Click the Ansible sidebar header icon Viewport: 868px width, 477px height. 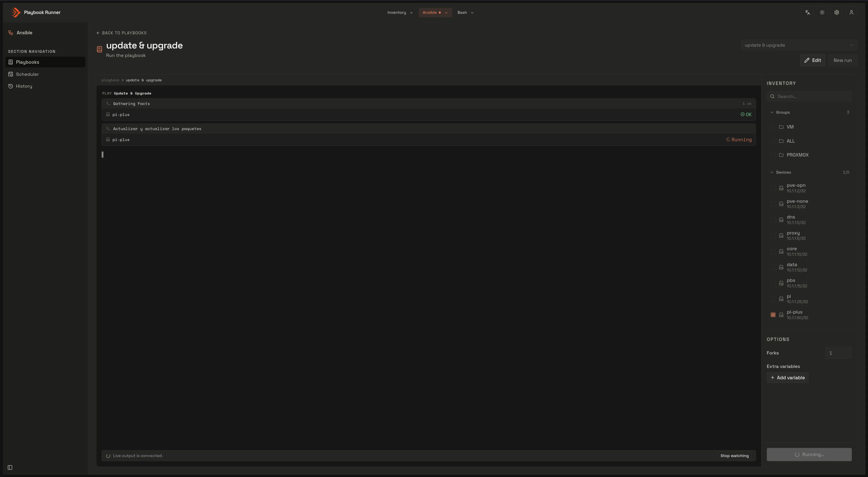click(11, 33)
